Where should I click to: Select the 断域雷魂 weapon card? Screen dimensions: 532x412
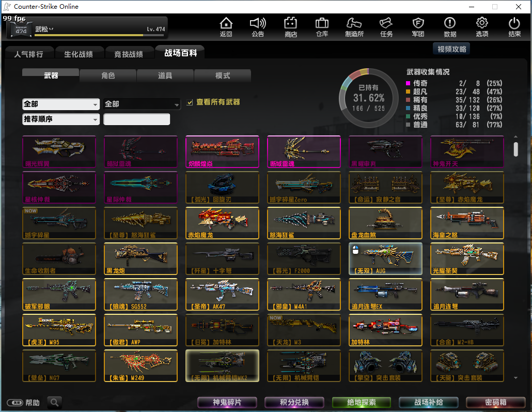(x=304, y=151)
